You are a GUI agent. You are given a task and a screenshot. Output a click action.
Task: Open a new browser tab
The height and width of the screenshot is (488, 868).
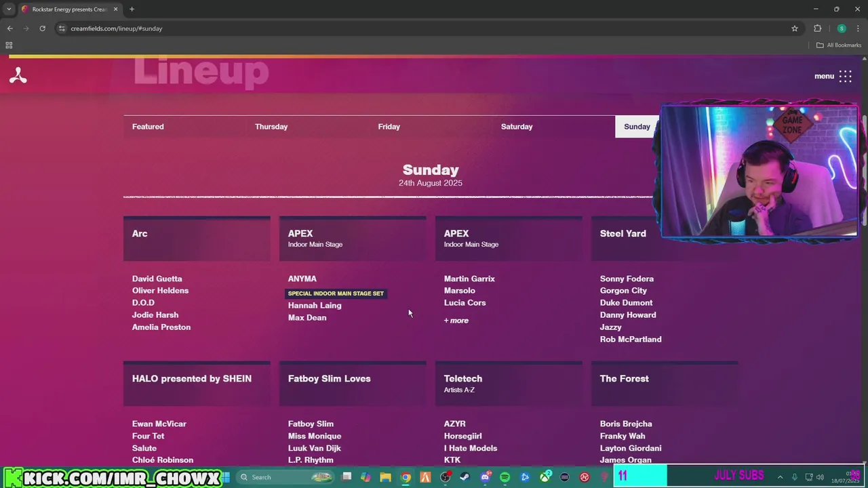click(132, 9)
